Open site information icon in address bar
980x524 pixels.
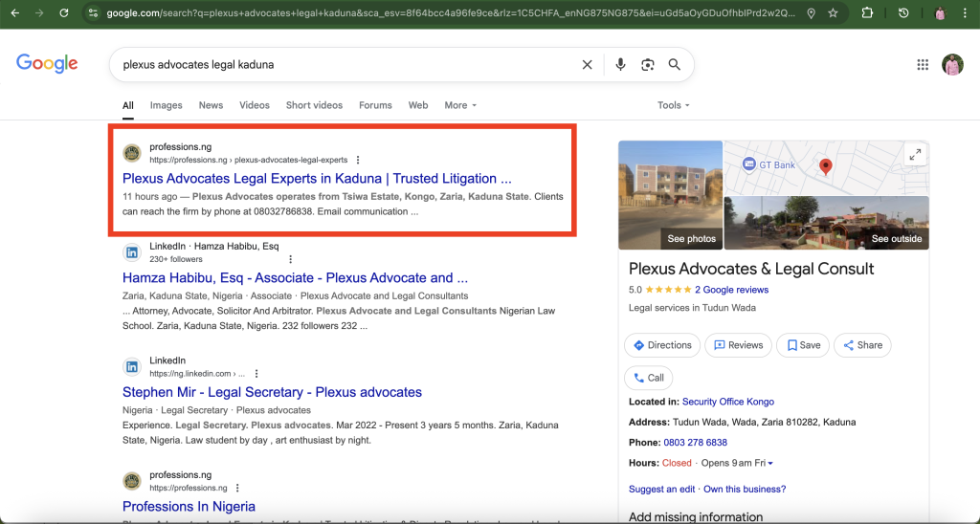(93, 13)
